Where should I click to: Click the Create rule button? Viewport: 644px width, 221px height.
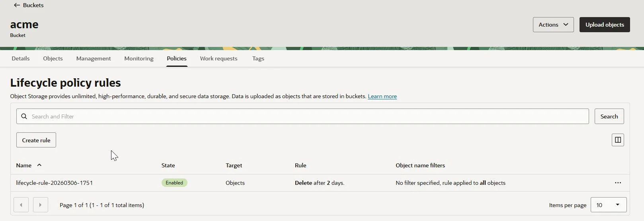(36, 140)
